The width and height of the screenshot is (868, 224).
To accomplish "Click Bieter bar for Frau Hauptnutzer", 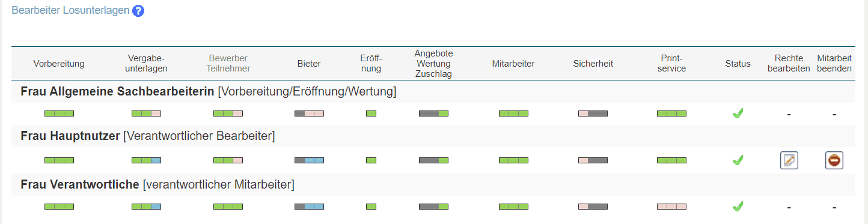I will [309, 160].
